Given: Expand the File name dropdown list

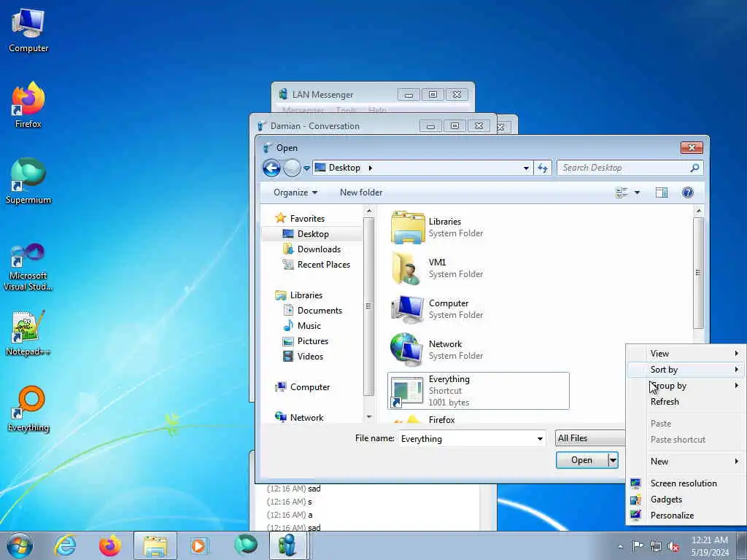Looking at the screenshot, I should pos(540,438).
